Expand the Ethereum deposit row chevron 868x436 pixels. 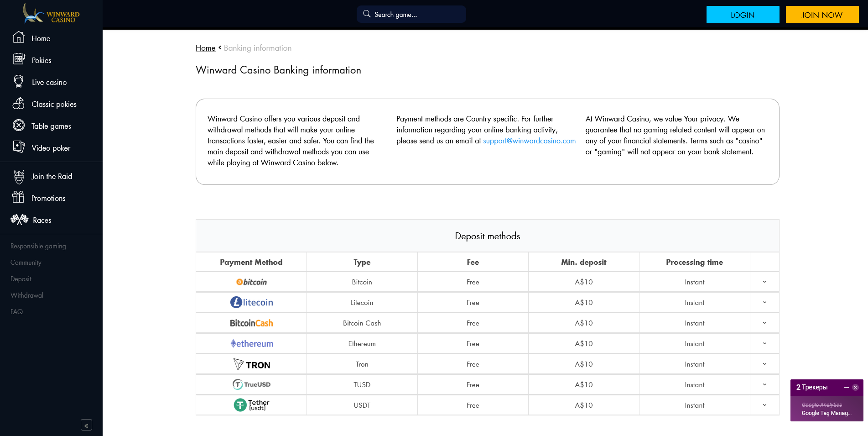[x=764, y=344]
